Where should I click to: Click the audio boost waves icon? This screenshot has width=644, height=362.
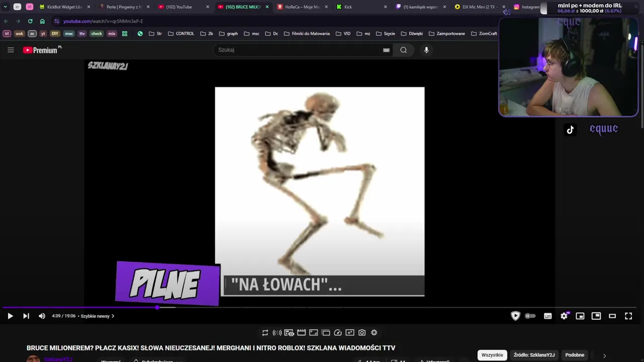(277, 332)
